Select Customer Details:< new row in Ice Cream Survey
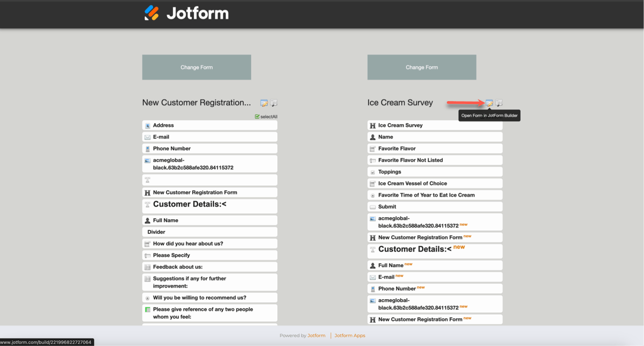The width and height of the screenshot is (644, 346). pos(435,251)
